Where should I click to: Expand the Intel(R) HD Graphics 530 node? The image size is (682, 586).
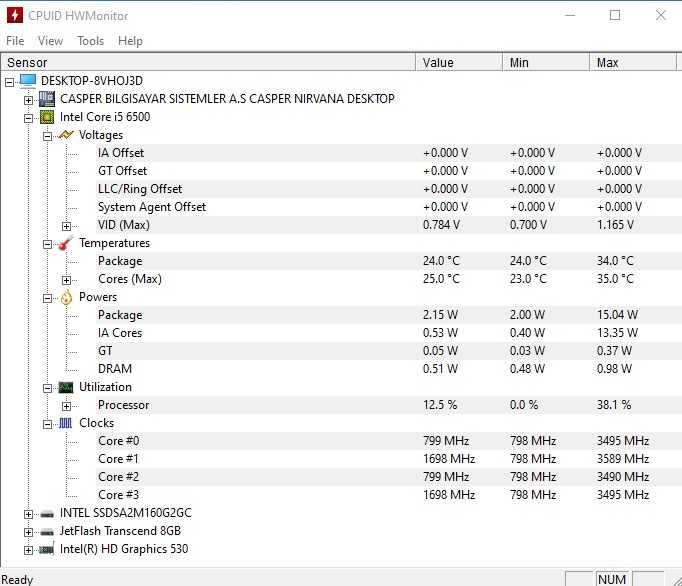(x=28, y=550)
